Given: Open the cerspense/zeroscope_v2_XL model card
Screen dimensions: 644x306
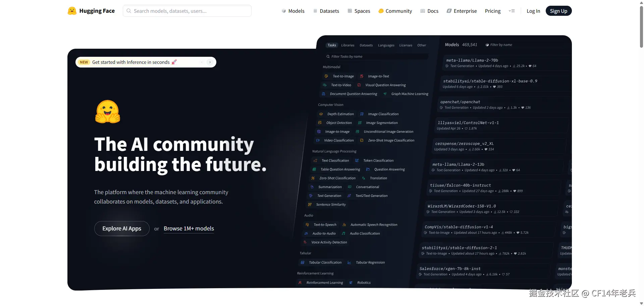Looking at the screenshot, I should 498,146.
